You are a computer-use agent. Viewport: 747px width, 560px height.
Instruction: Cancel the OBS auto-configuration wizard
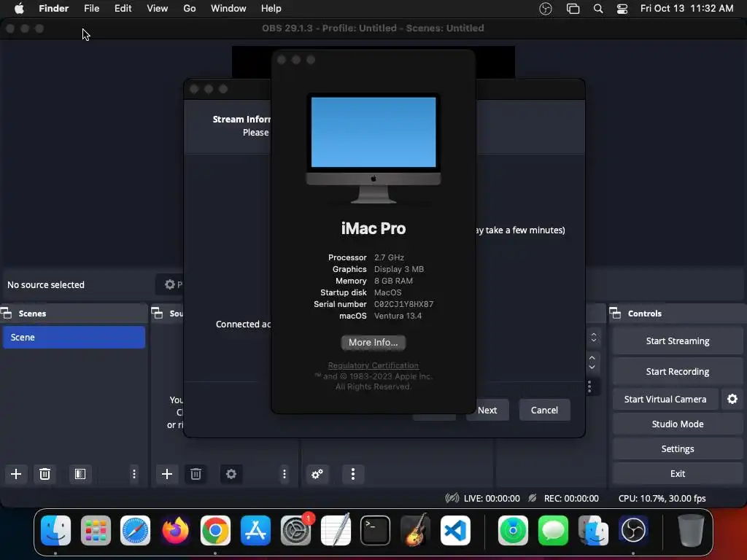point(544,410)
